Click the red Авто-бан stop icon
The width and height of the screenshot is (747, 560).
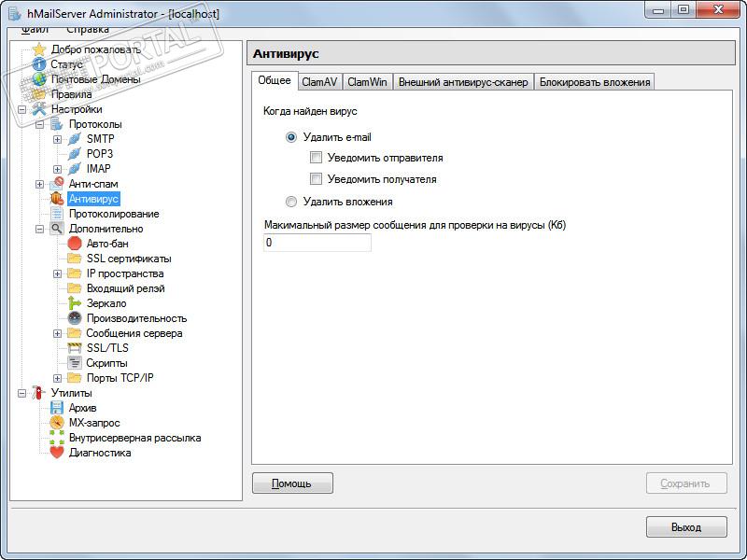tap(75, 244)
